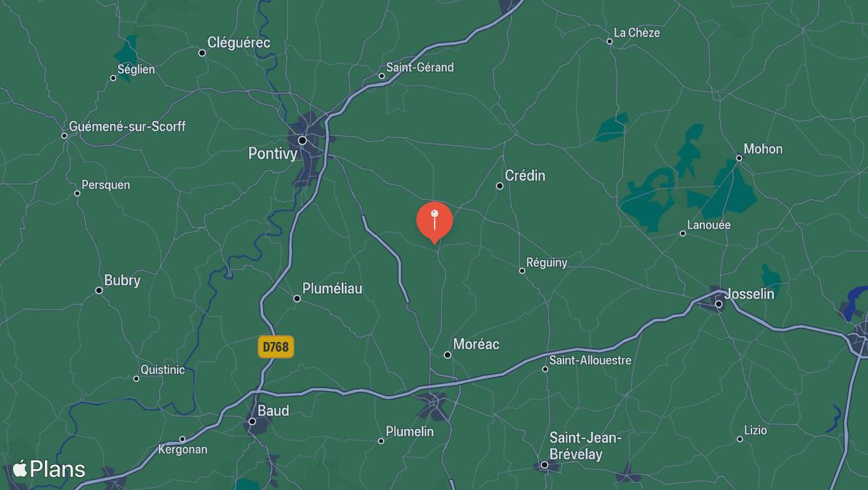
Task: Click the Réguiny place label
Action: (x=547, y=263)
